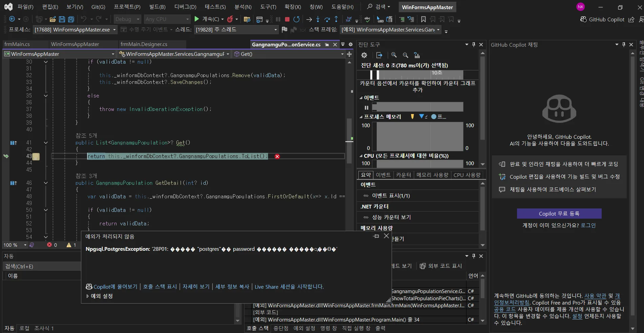Image resolution: width=644 pixels, height=333 pixels.
Task: Zoom out on the diagnostic timeline
Action: [x=406, y=55]
